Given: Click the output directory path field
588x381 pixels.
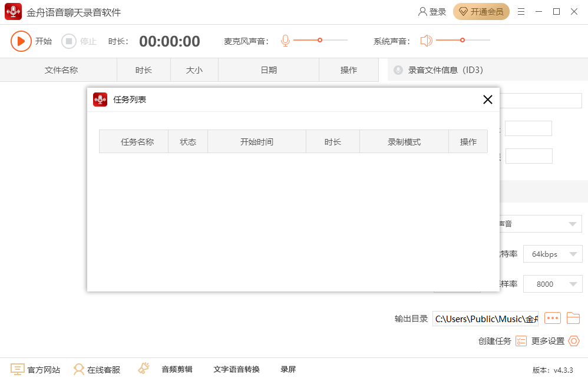Looking at the screenshot, I should click(485, 319).
